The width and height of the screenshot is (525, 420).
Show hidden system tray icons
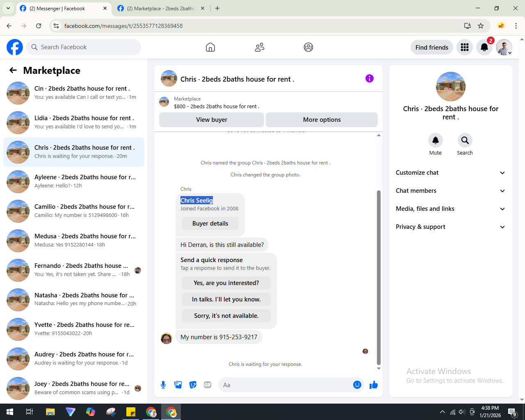(442, 412)
